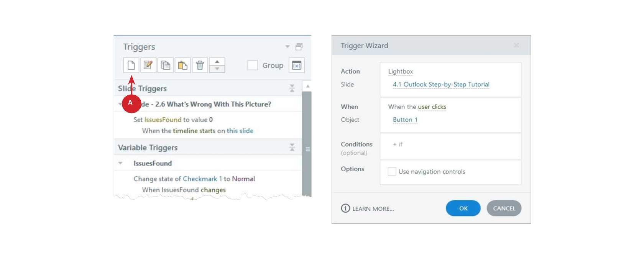Screen dimensions: 644x259
Task: Enable the Group checkbox
Action: 252,65
